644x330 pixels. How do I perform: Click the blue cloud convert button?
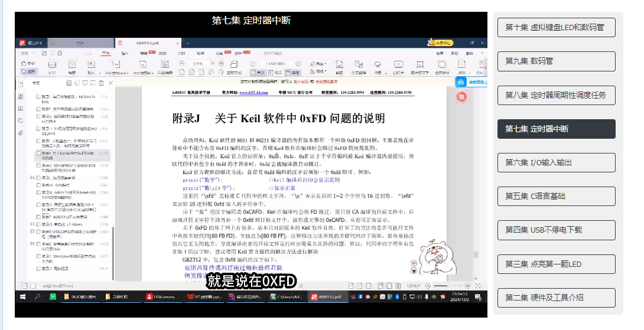click(461, 82)
